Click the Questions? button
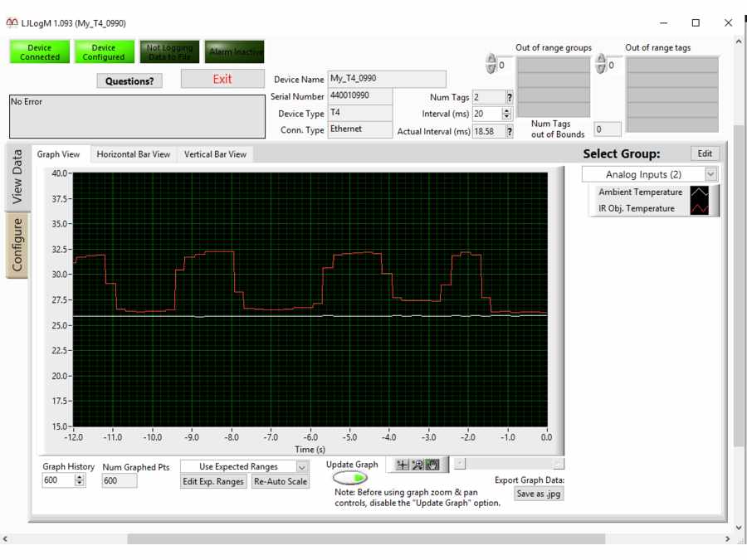 tap(129, 81)
